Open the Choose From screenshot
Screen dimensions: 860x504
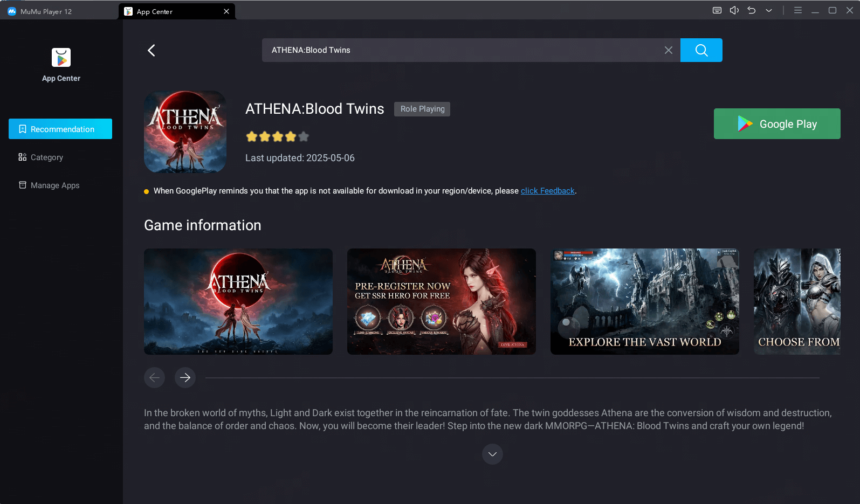pyautogui.click(x=797, y=301)
